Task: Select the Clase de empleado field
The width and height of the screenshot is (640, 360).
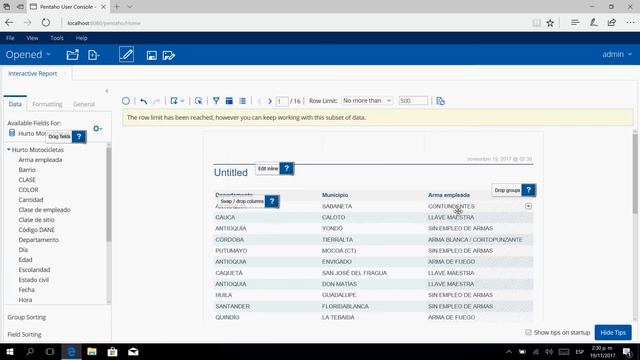Action: (44, 210)
